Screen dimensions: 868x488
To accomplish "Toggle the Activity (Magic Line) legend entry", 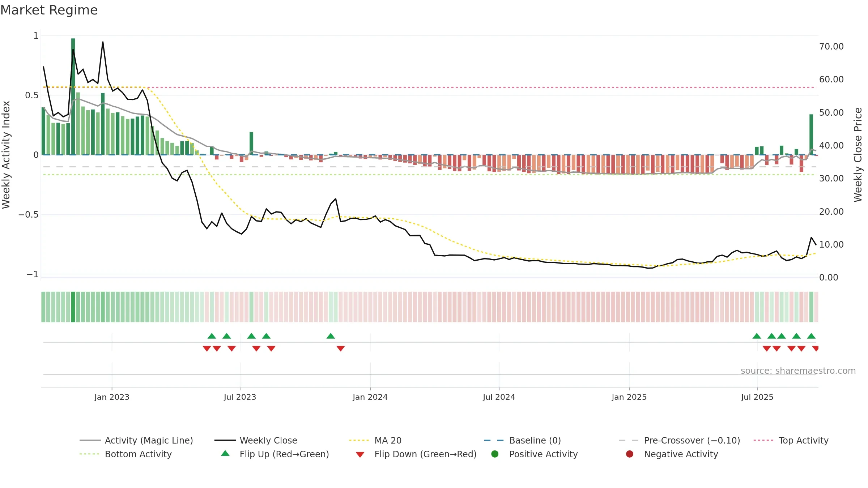I will click(x=136, y=440).
